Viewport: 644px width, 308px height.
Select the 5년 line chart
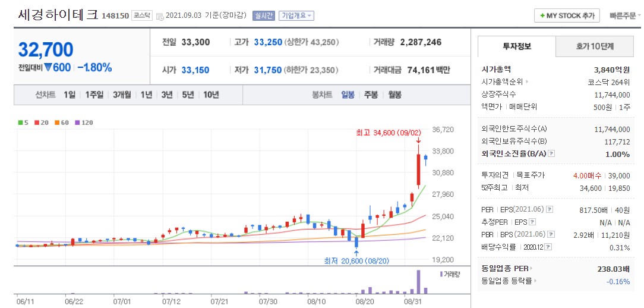coord(188,95)
